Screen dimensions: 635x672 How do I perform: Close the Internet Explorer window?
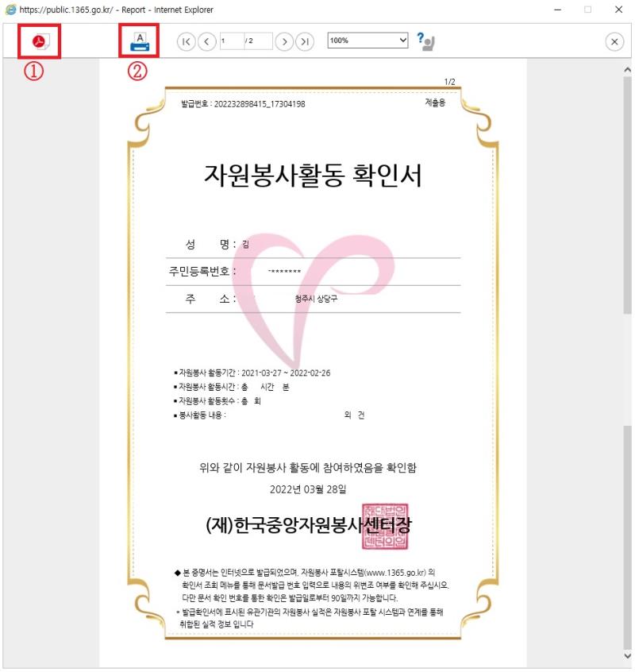click(618, 10)
